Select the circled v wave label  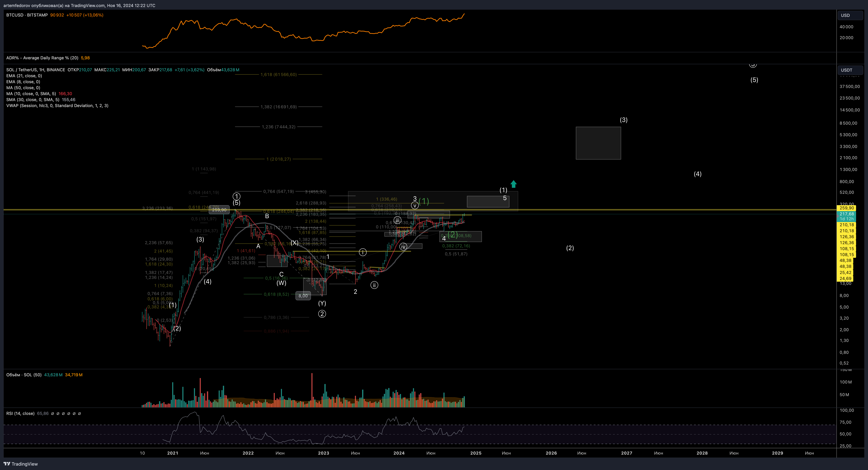(415, 205)
